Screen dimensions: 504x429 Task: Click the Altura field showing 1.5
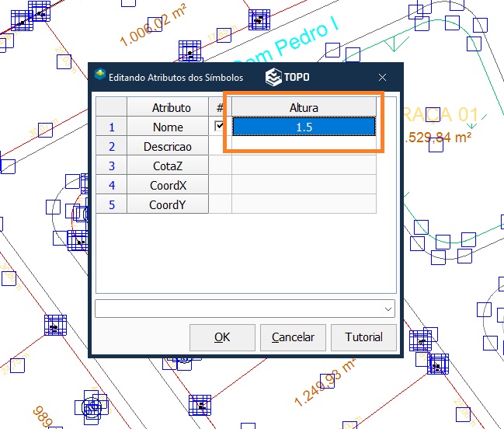click(304, 127)
